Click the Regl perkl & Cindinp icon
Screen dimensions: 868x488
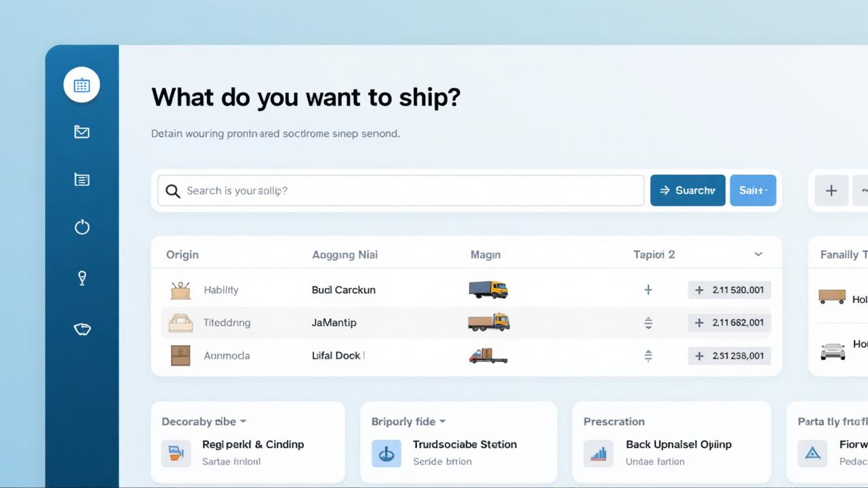pos(176,453)
